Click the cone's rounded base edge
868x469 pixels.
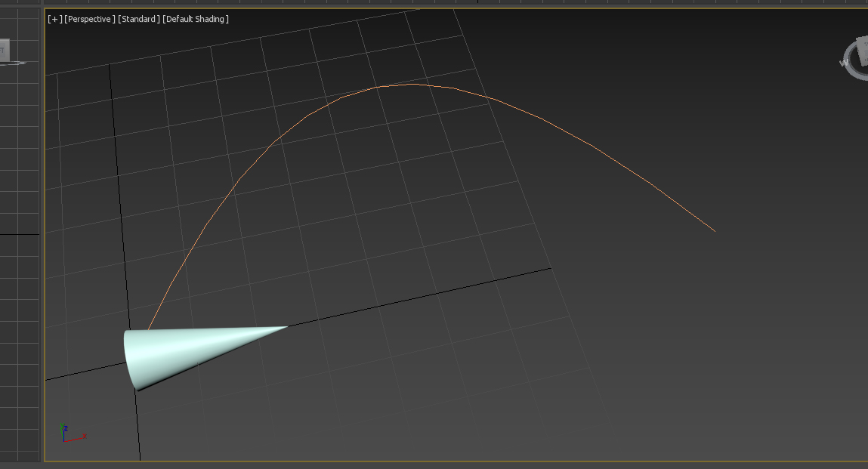127,355
